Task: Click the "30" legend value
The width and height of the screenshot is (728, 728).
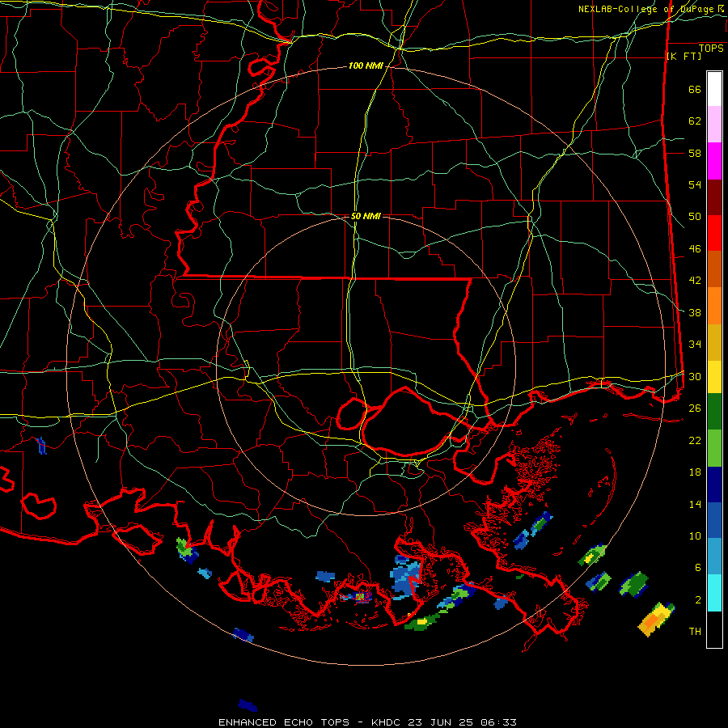Action: pyautogui.click(x=695, y=376)
